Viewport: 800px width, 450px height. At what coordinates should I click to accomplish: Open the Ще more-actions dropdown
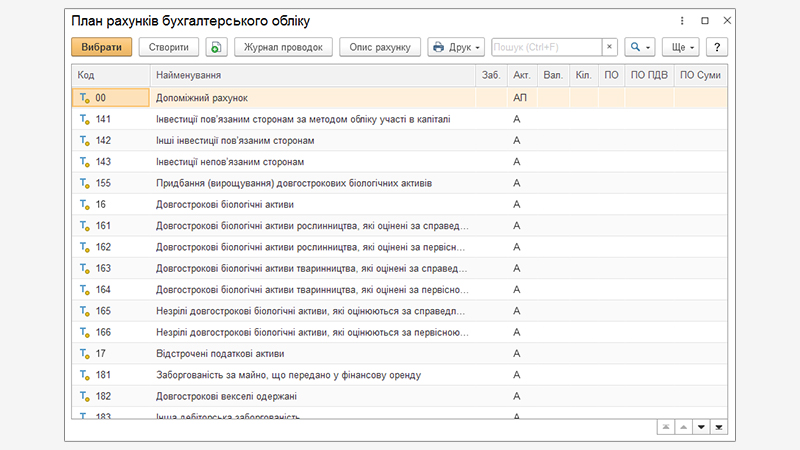pyautogui.click(x=680, y=47)
